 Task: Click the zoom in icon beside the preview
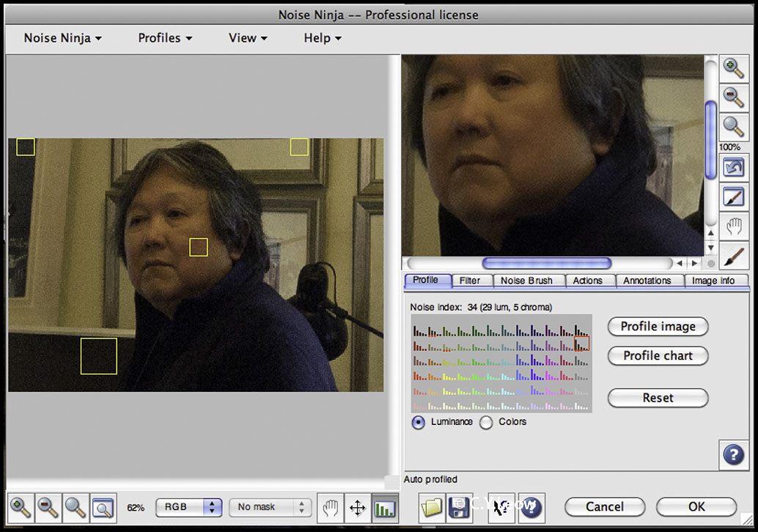[733, 69]
